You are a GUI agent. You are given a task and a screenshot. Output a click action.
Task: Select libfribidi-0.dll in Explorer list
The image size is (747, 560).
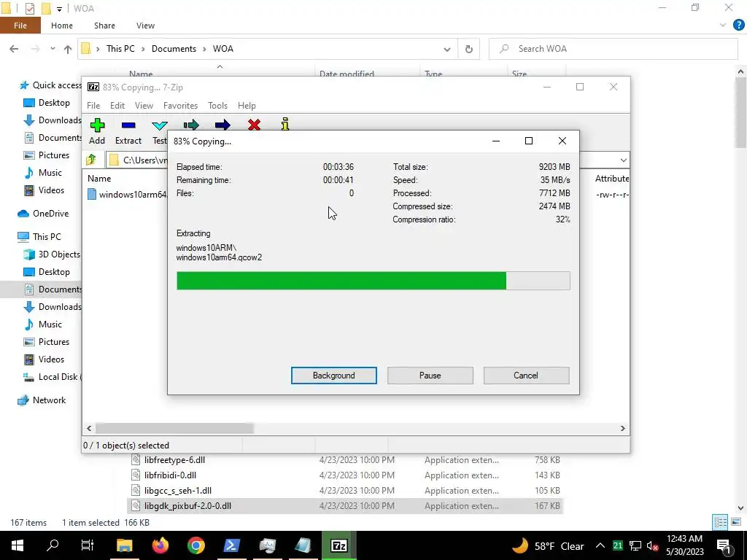click(345, 475)
